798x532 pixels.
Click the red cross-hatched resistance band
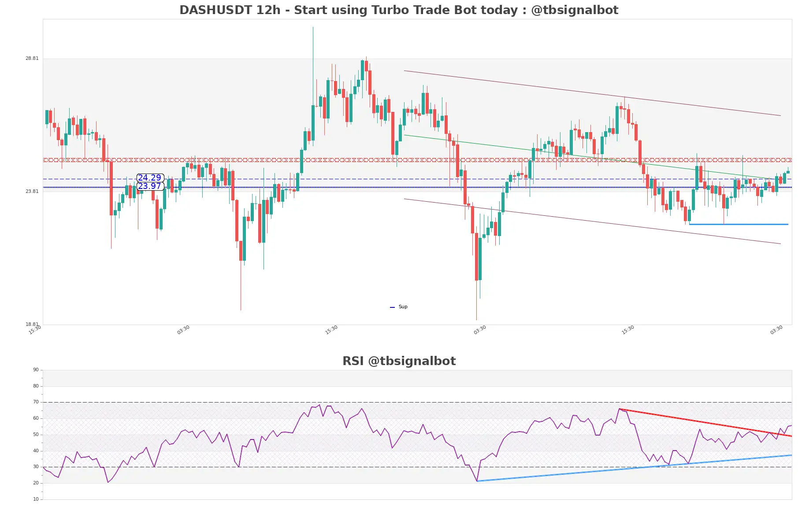(417, 160)
